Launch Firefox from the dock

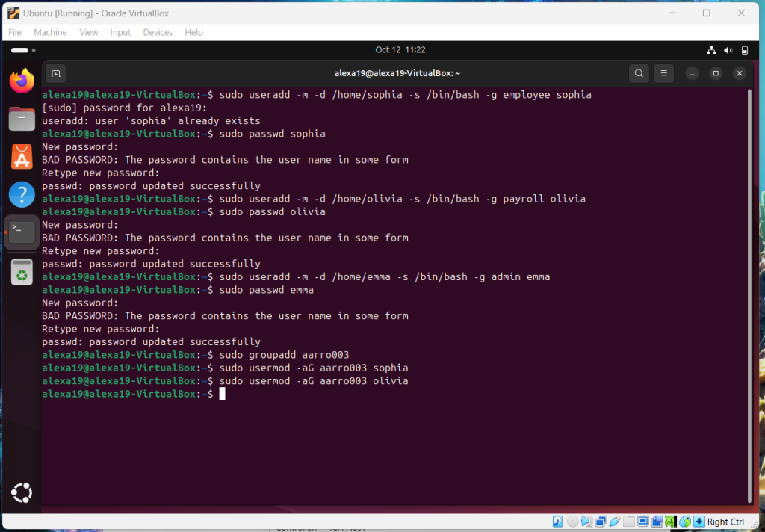click(x=22, y=81)
